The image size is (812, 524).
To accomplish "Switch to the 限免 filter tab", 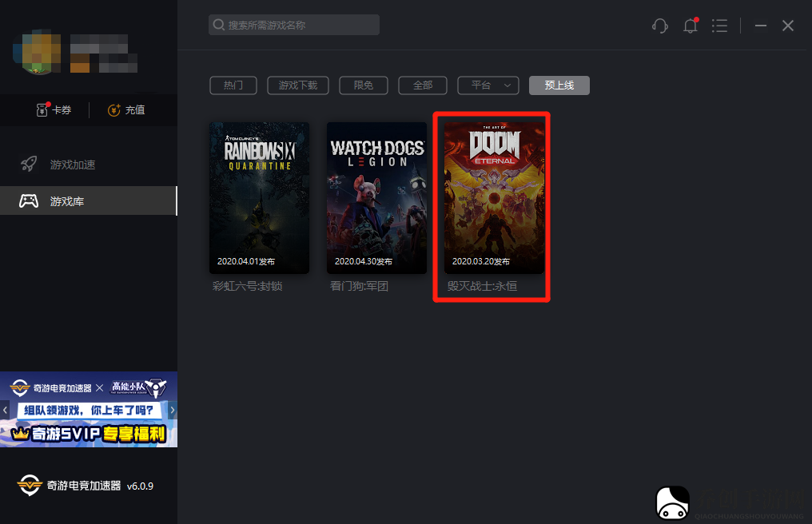I will coord(364,85).
